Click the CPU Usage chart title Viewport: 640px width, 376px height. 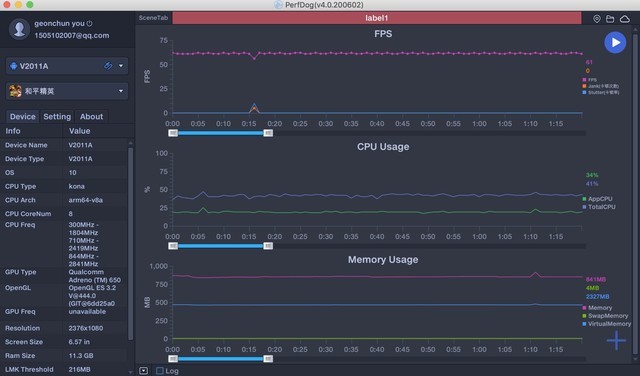pos(383,147)
